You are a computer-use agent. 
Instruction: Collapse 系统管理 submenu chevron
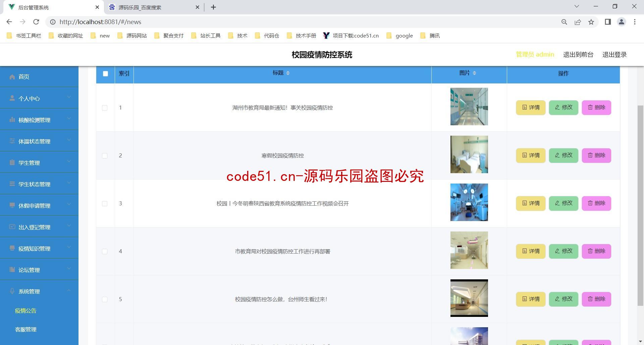coord(69,290)
